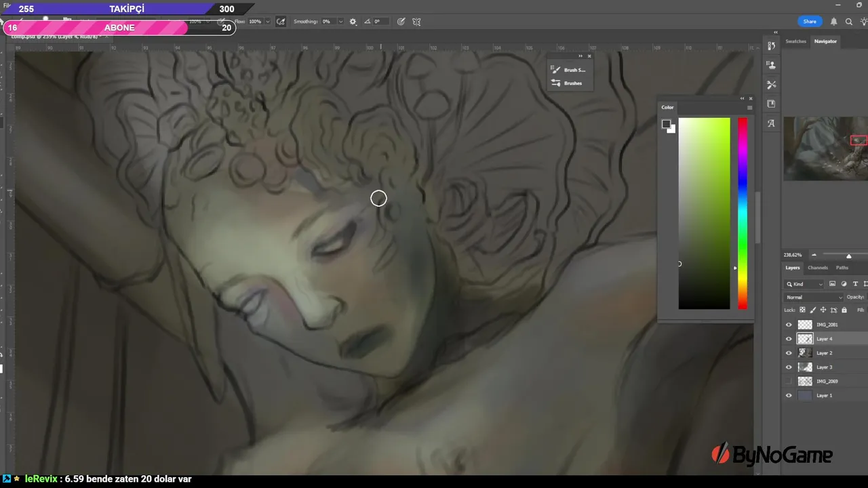Hide Layer 4 visibility eye
Screen dimensions: 868x488
[x=788, y=339]
